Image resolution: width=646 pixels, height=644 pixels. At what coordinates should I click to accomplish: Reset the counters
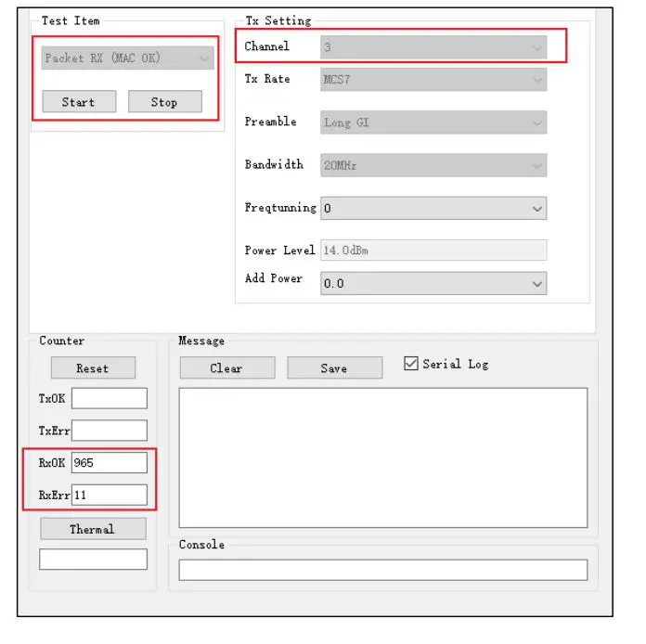[x=93, y=367]
